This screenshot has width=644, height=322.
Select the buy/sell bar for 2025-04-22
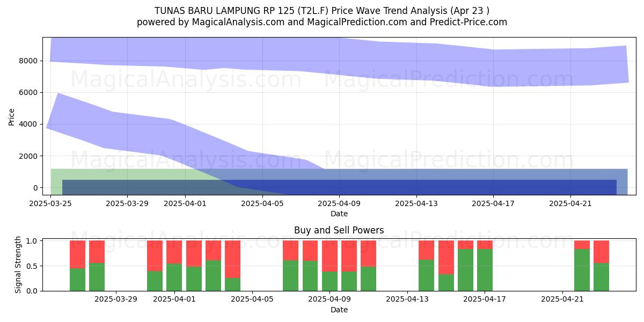coord(582,266)
